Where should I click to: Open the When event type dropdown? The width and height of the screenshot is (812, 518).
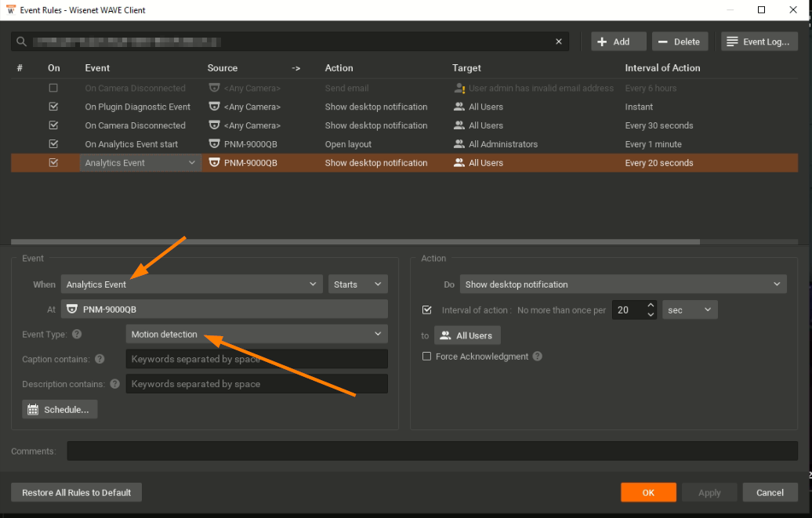tap(191, 284)
